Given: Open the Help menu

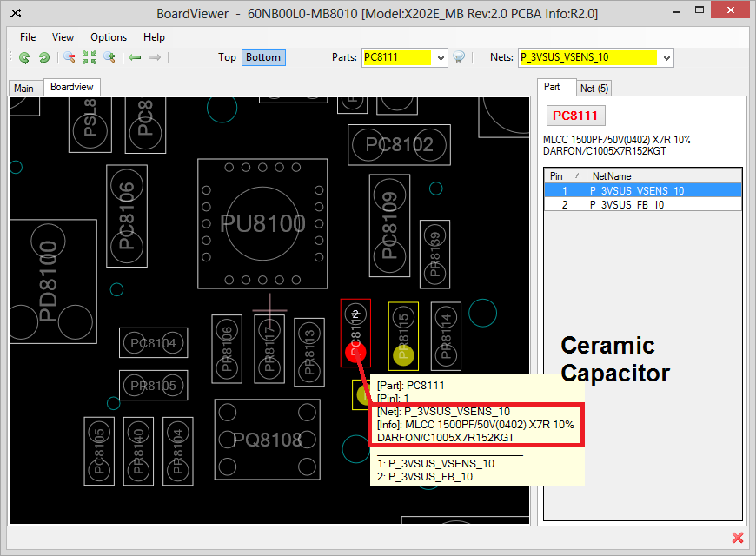Looking at the screenshot, I should tap(154, 37).
